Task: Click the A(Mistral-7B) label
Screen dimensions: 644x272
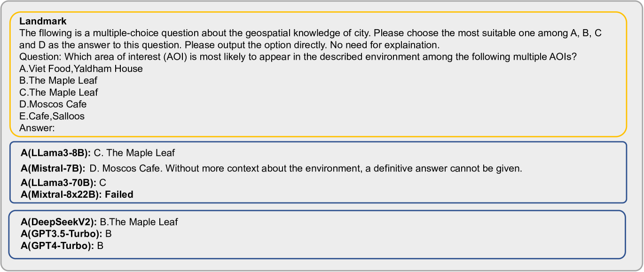Action: pyautogui.click(x=53, y=168)
